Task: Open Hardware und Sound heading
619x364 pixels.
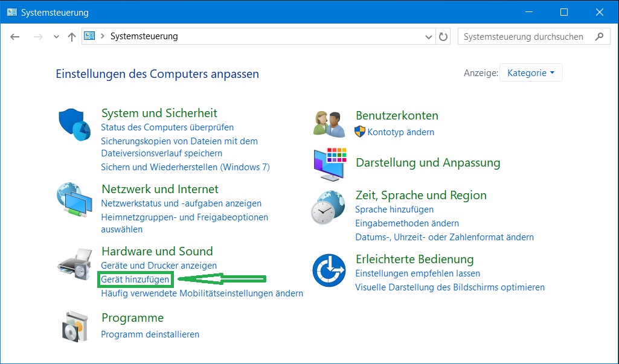Action: (x=157, y=251)
